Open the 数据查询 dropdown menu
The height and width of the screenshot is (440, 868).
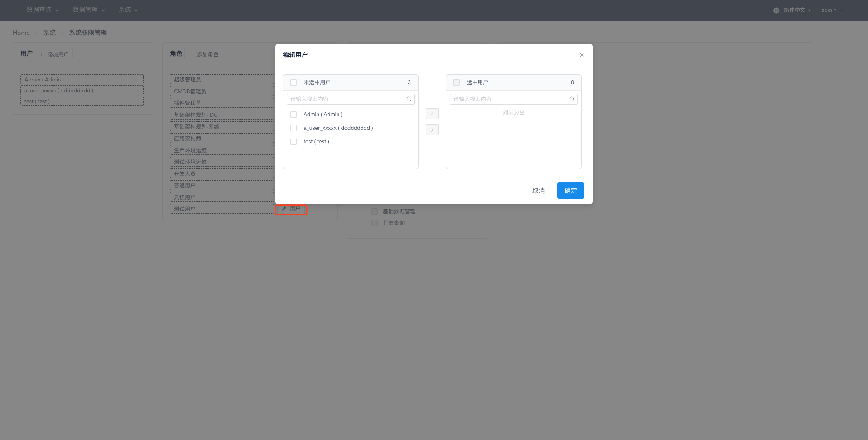tap(43, 10)
